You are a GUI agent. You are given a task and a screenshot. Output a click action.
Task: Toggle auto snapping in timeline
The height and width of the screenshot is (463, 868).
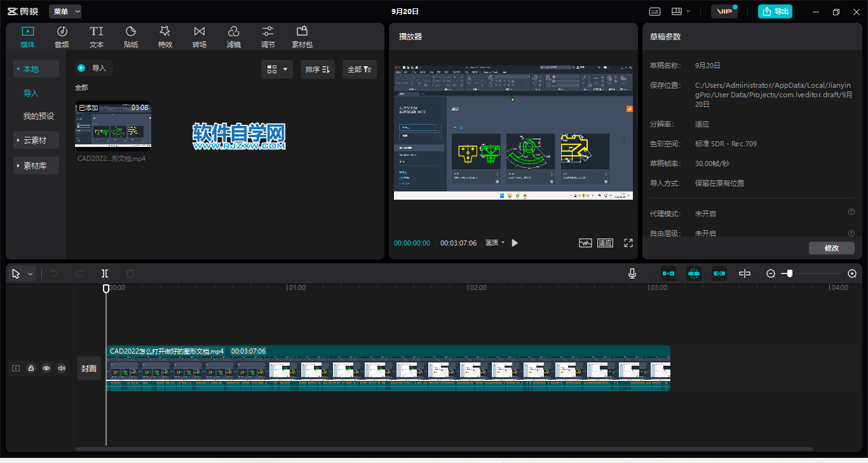[x=694, y=273]
